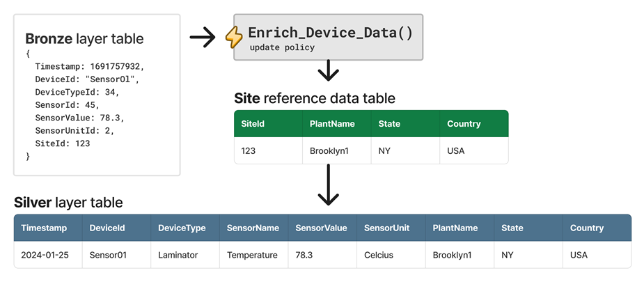
Task: Select the Timestamp column header in Silver table
Action: (44, 228)
